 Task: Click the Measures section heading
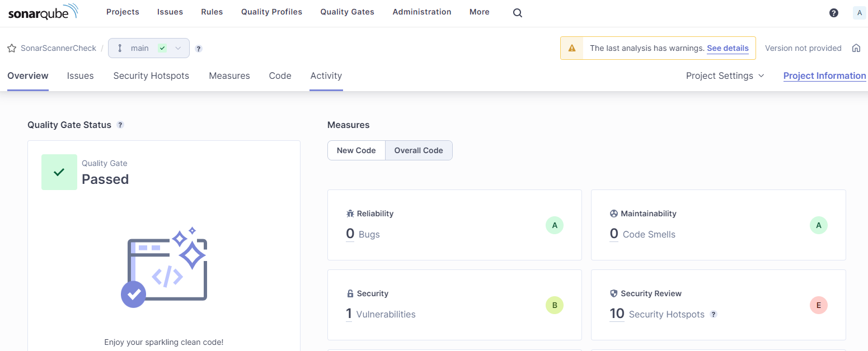pyautogui.click(x=349, y=125)
